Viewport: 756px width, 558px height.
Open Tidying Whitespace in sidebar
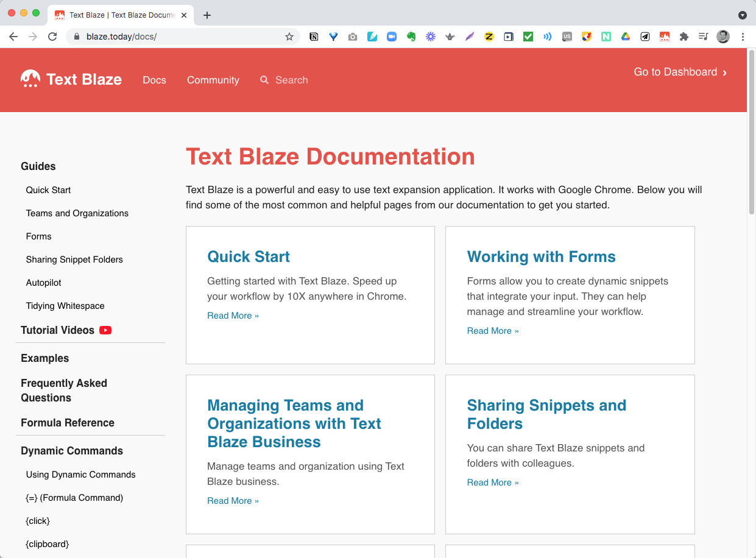65,306
